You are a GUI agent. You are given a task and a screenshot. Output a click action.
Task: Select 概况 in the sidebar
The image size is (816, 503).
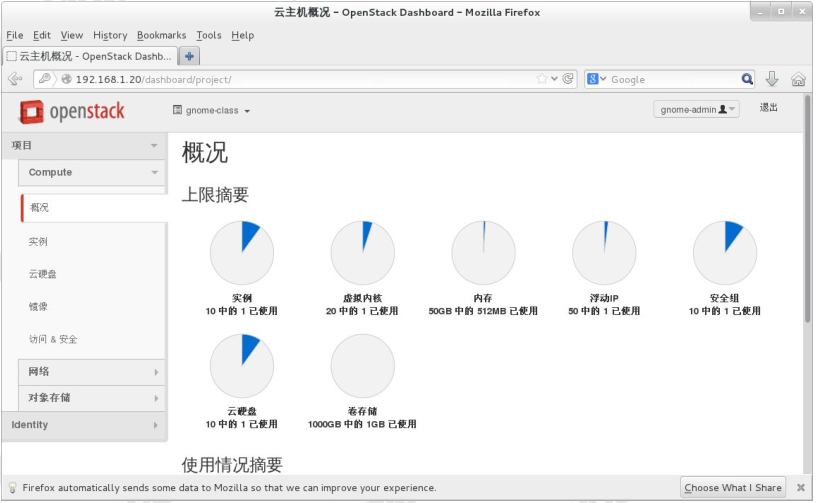point(94,208)
